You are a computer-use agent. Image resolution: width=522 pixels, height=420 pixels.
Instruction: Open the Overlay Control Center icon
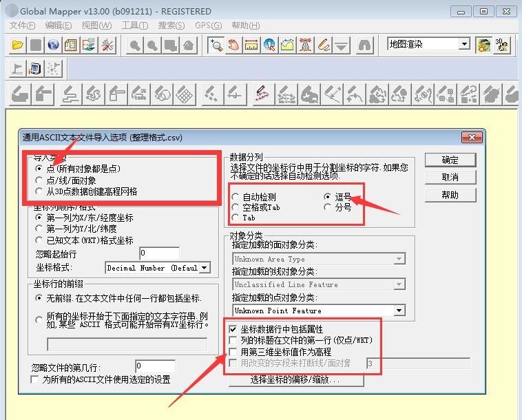(89, 45)
